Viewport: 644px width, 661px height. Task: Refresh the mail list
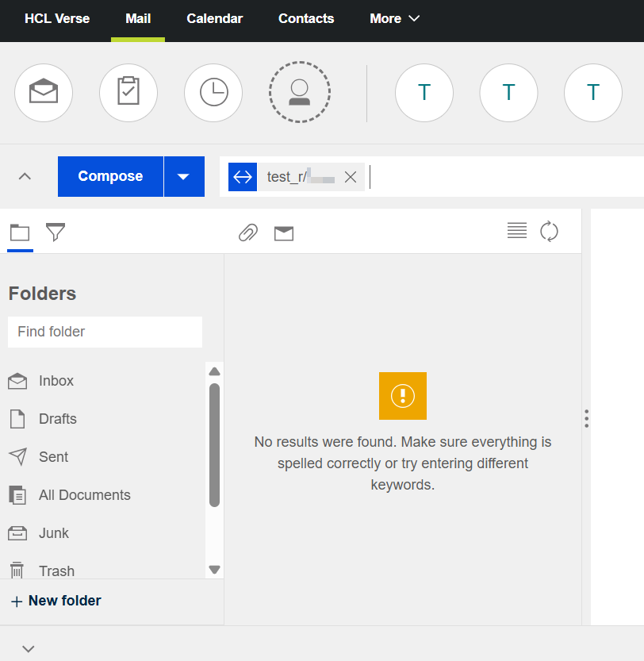[549, 231]
